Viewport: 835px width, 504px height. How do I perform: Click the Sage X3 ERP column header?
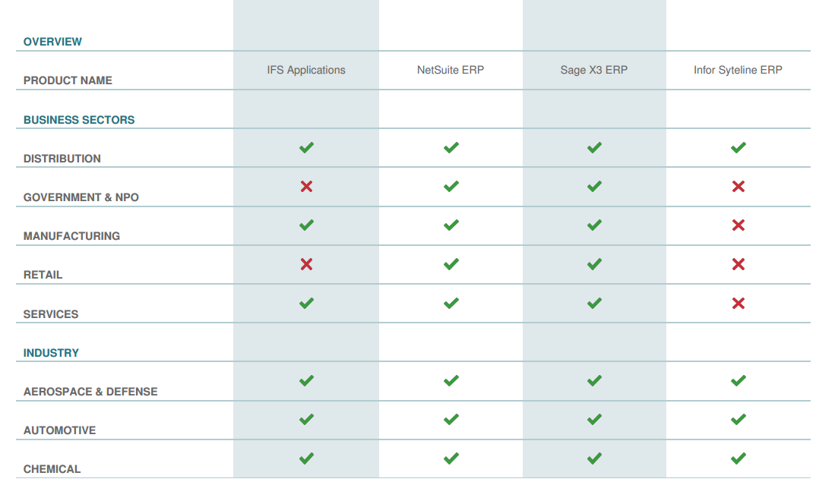tap(594, 70)
